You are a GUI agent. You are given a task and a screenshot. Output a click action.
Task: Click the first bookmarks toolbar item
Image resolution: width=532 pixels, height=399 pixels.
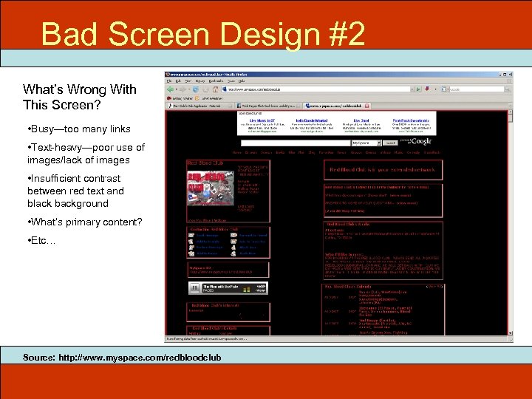(x=180, y=98)
